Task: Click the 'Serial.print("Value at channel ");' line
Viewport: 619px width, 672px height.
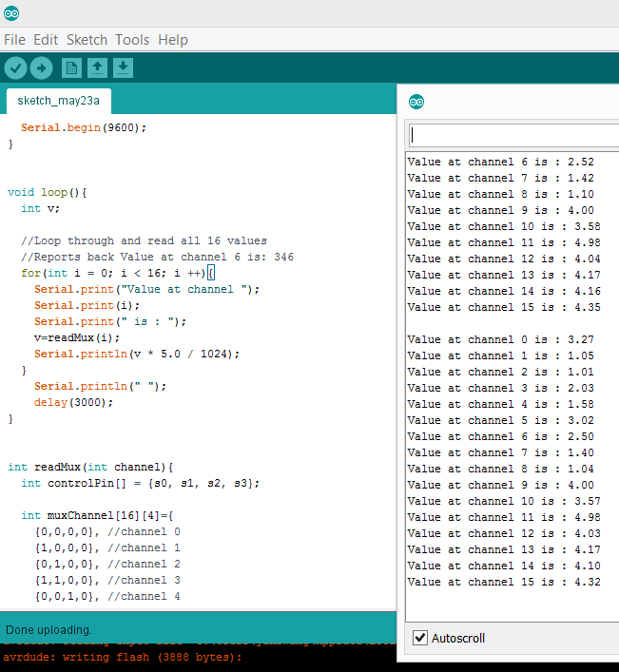Action: coord(147,289)
